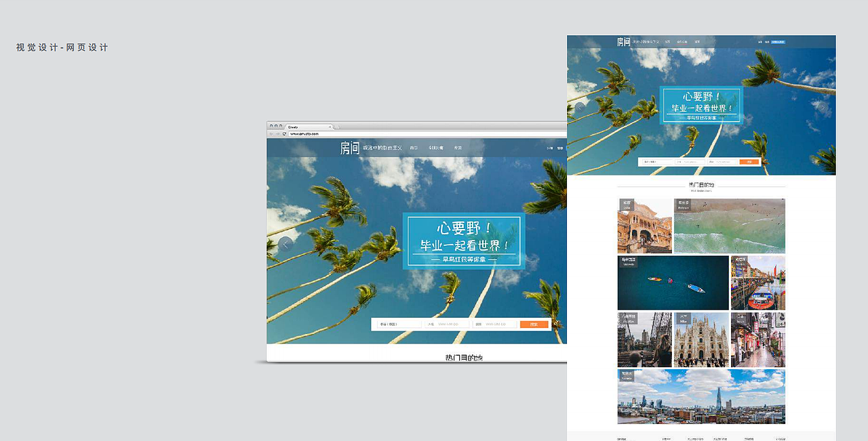
Task: Click the wide London skyline destination image
Action: click(701, 397)
